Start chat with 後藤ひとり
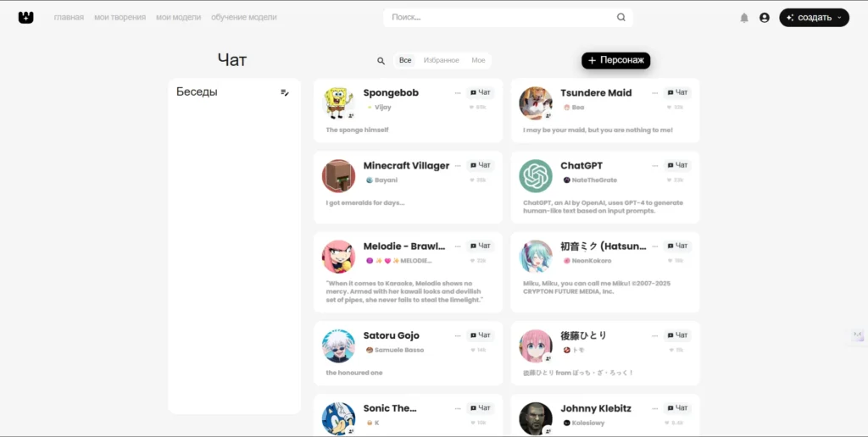 677,335
